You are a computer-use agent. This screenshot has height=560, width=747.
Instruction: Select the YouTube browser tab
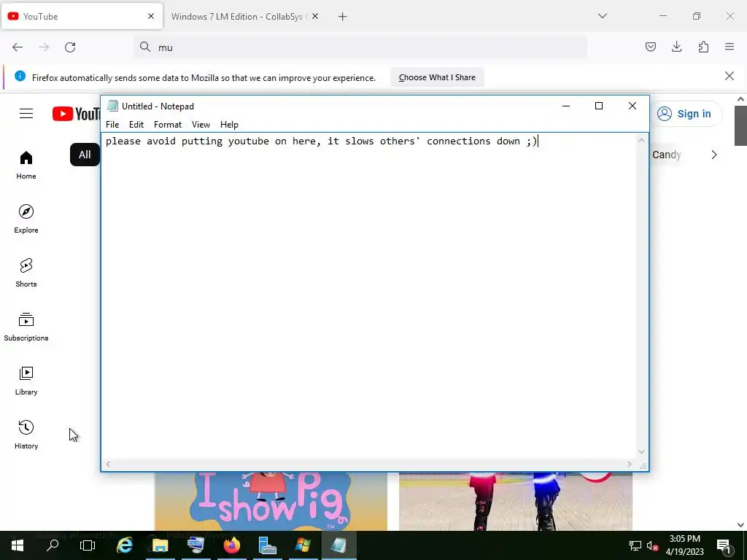82,17
